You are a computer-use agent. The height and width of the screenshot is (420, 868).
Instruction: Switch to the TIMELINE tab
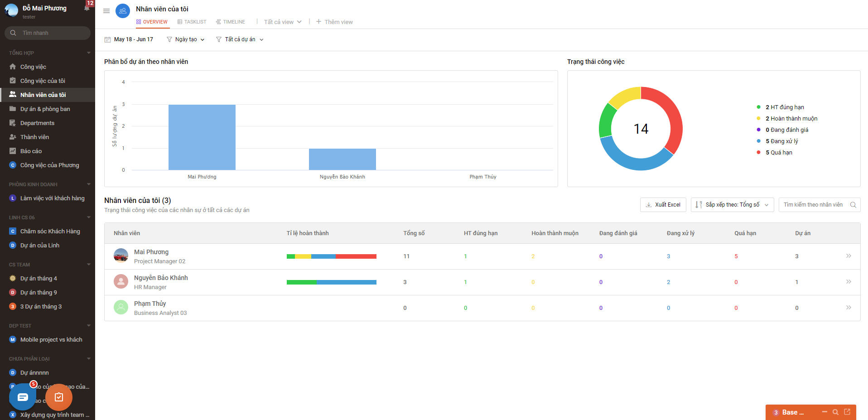tap(231, 22)
